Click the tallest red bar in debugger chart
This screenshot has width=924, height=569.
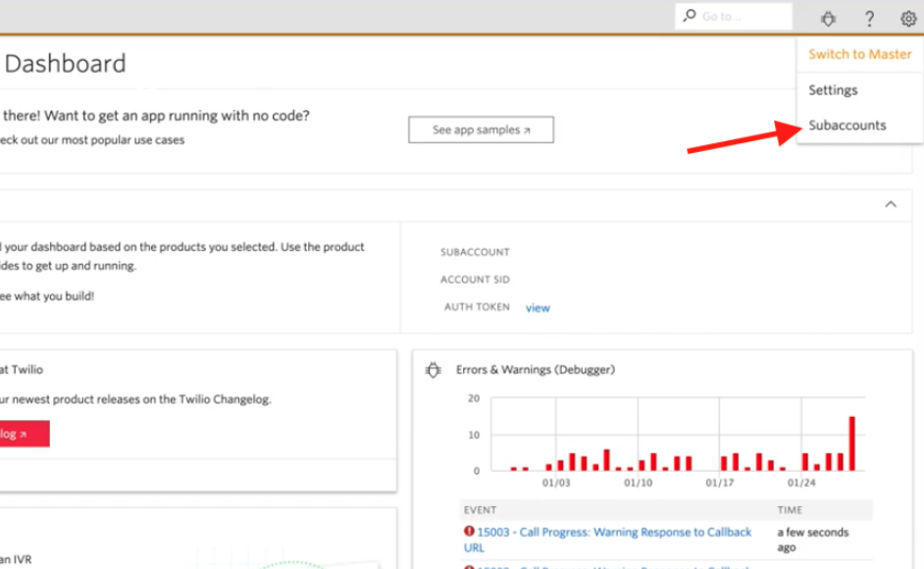[x=851, y=443]
